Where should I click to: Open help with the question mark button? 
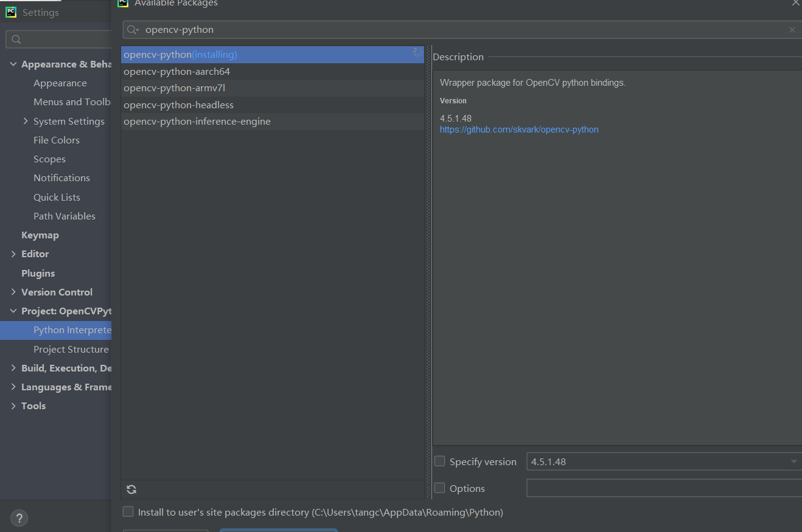tap(19, 518)
